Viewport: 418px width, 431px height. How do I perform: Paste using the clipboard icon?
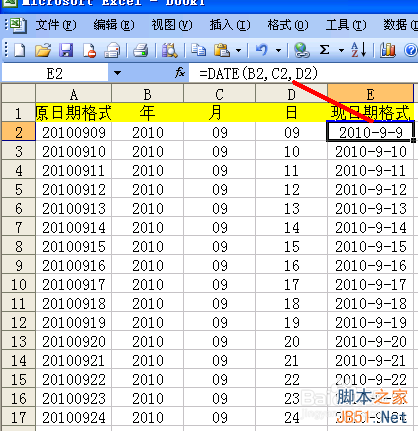tap(222, 50)
